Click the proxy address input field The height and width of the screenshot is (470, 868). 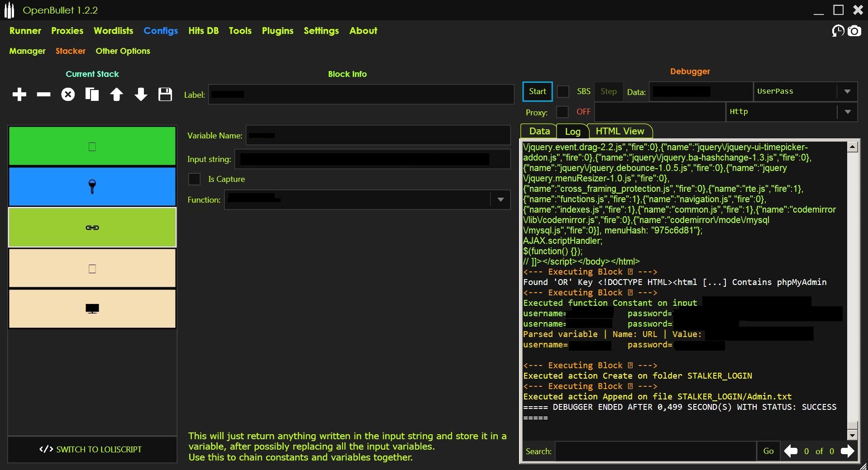click(x=660, y=112)
